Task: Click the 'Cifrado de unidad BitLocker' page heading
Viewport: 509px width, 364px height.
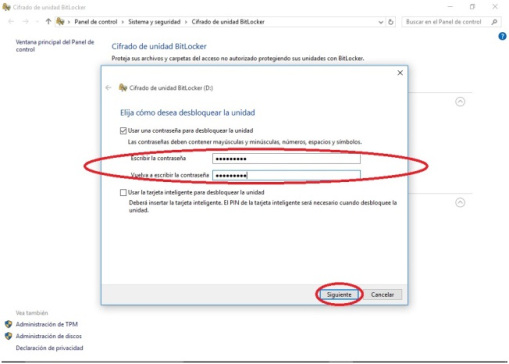Action: [x=159, y=46]
